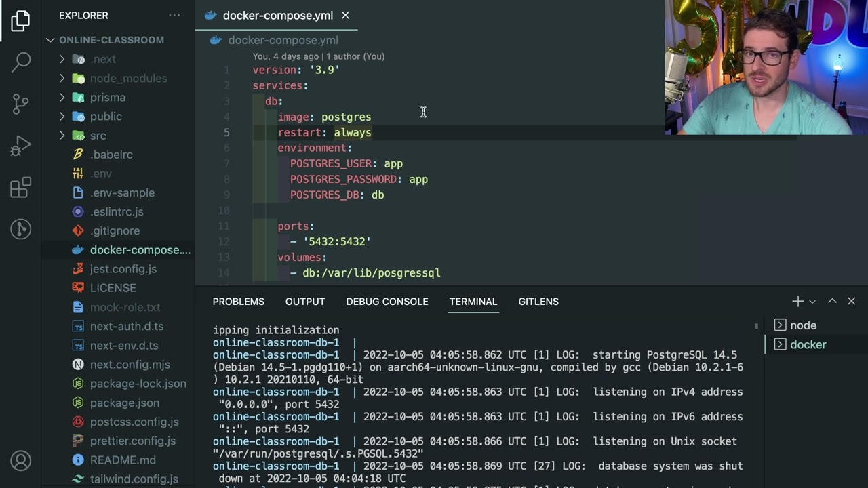This screenshot has height=488, width=868.
Task: Open the Search view in activity bar
Action: tap(20, 62)
